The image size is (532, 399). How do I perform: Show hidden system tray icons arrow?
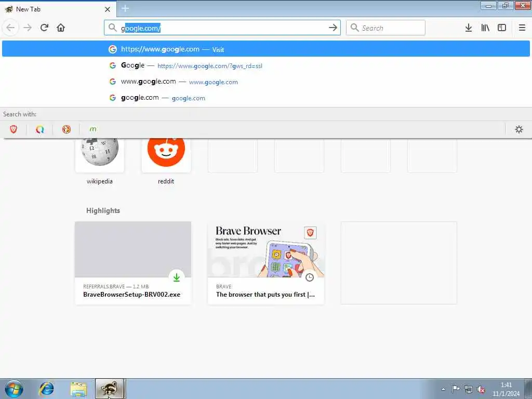(443, 389)
